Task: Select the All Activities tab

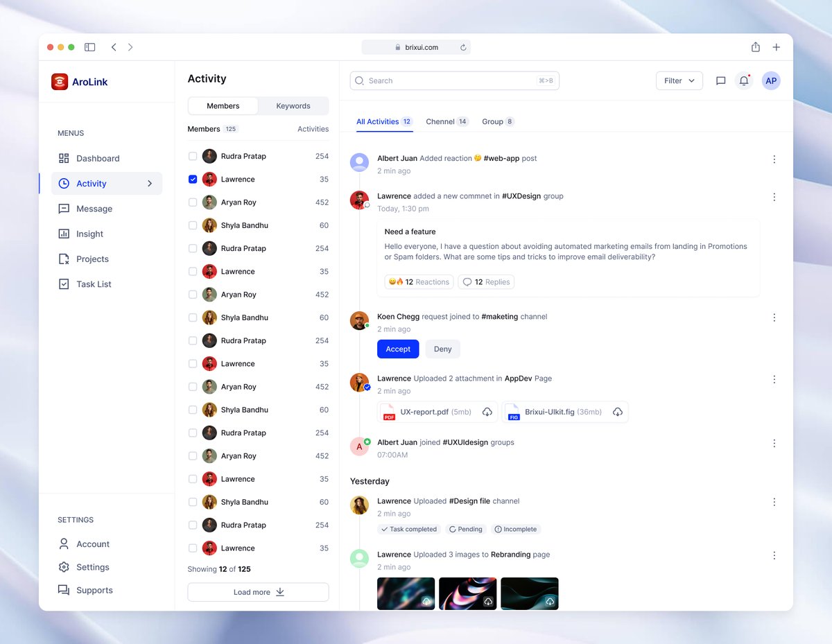Action: coord(385,121)
